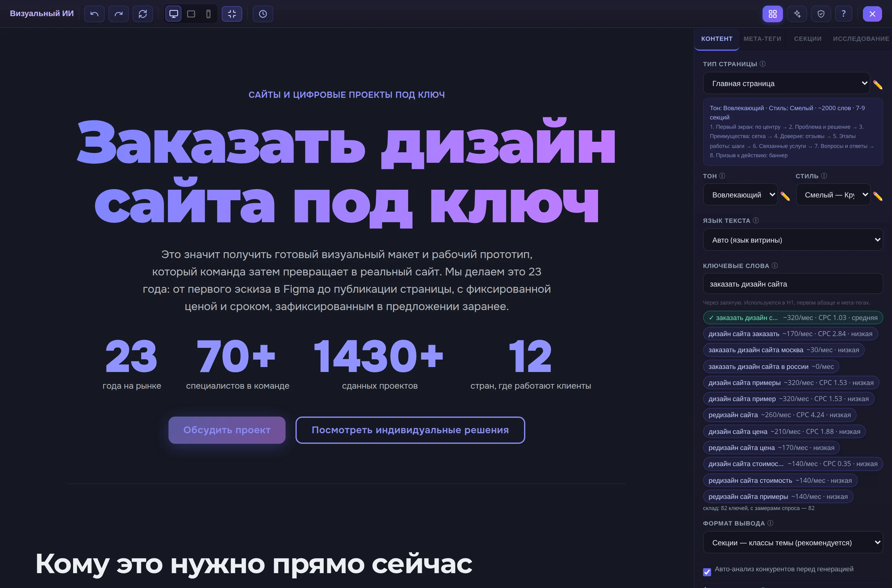The width and height of the screenshot is (892, 588).
Task: Click the redo arrow icon
Action: tap(119, 14)
